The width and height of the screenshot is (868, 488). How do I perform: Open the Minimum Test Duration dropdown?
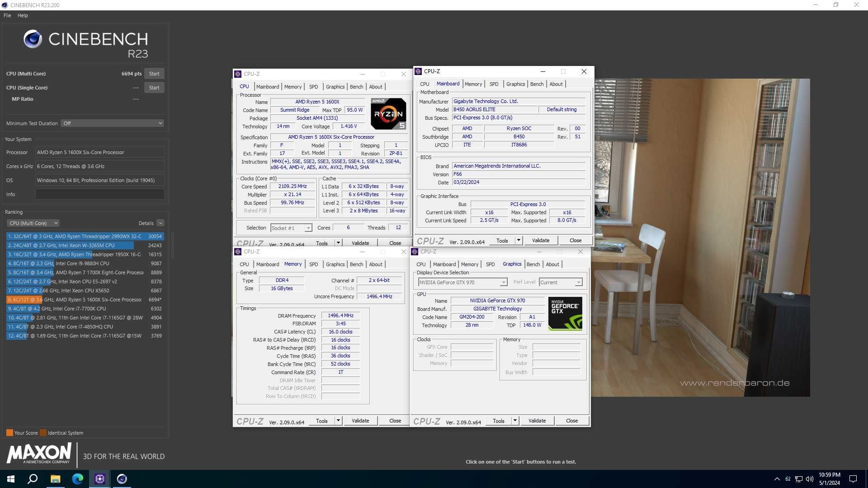coord(112,123)
